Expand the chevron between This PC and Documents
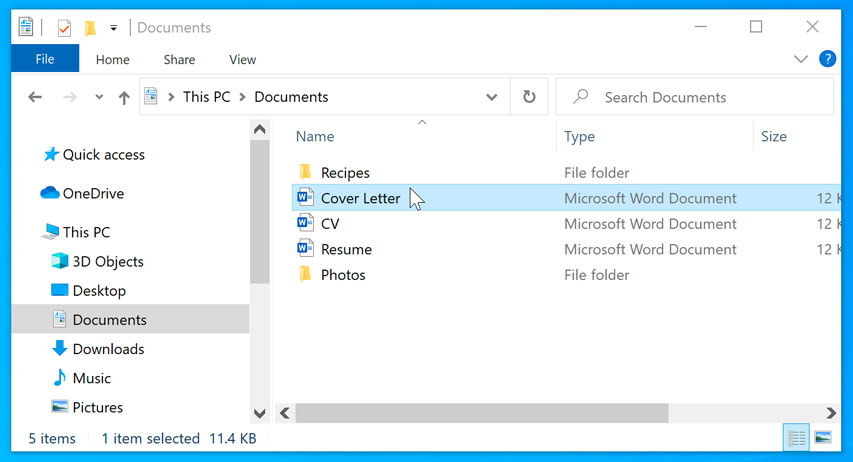This screenshot has width=853, height=462. coord(243,97)
